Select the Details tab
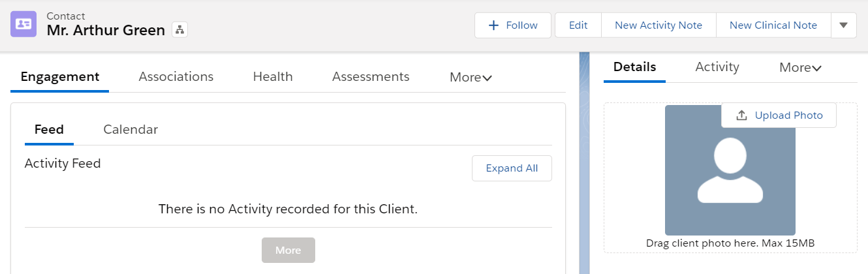The width and height of the screenshot is (868, 274). (x=634, y=67)
